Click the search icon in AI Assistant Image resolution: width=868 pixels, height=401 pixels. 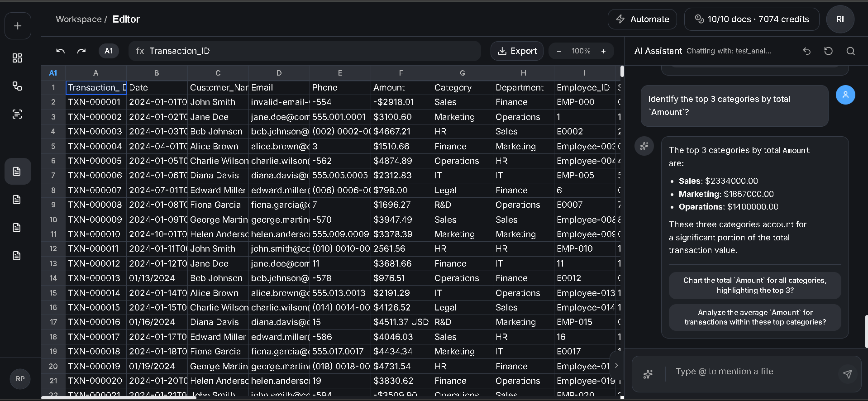click(x=850, y=51)
